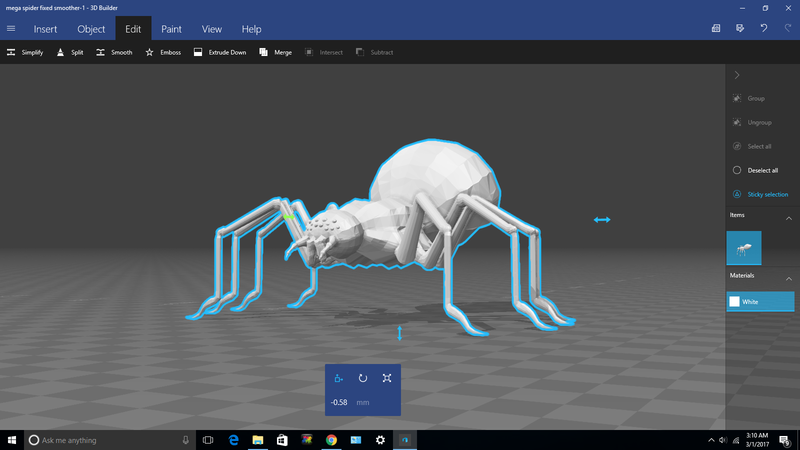The height and width of the screenshot is (450, 800).
Task: Click Deselect all
Action: click(x=756, y=170)
